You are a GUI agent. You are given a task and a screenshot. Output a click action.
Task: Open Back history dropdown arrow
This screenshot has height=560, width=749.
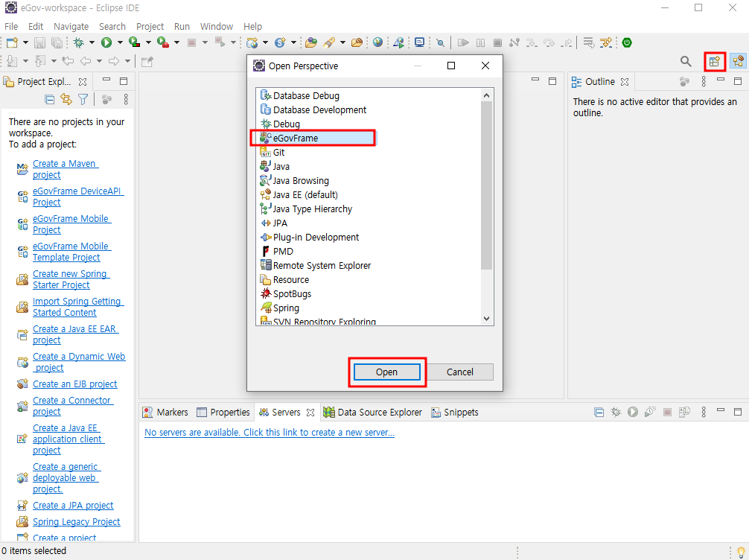99,61
